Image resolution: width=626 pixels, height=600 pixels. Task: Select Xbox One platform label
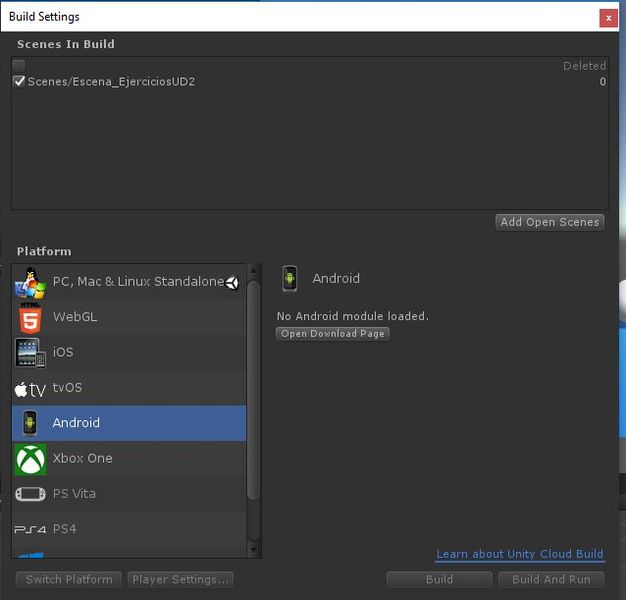click(x=83, y=458)
